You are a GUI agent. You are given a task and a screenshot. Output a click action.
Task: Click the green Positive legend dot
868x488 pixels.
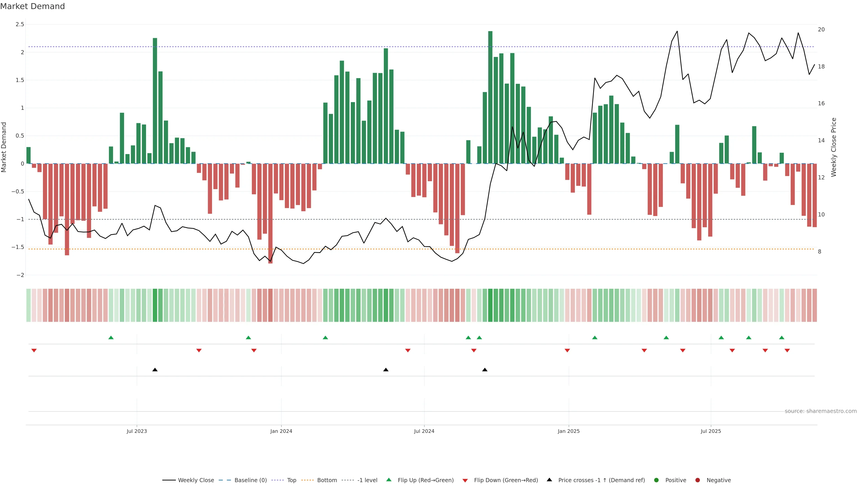pos(656,480)
